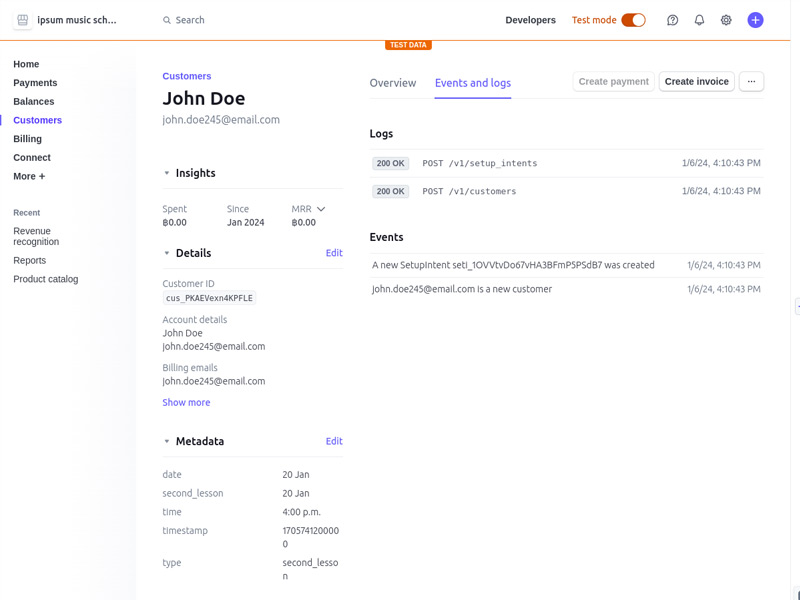800x600 pixels.
Task: Open the settings gear icon
Action: click(726, 20)
